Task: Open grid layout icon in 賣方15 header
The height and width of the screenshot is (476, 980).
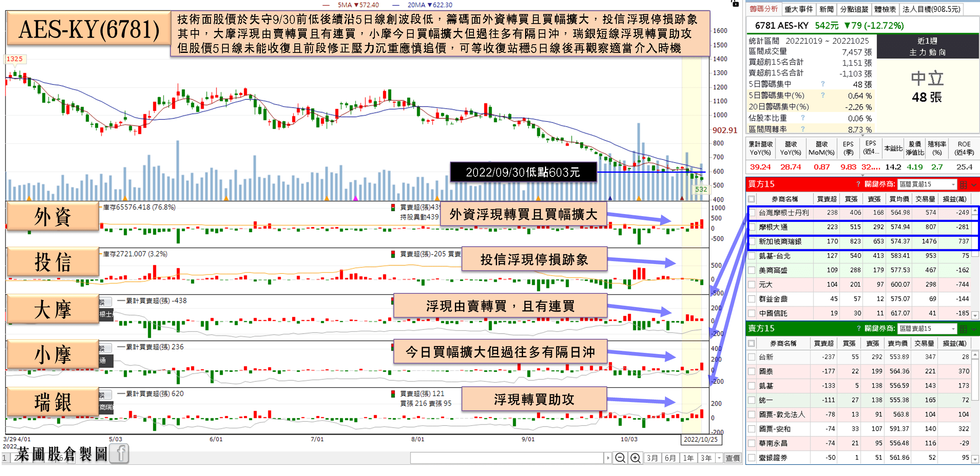Action: pyautogui.click(x=963, y=329)
